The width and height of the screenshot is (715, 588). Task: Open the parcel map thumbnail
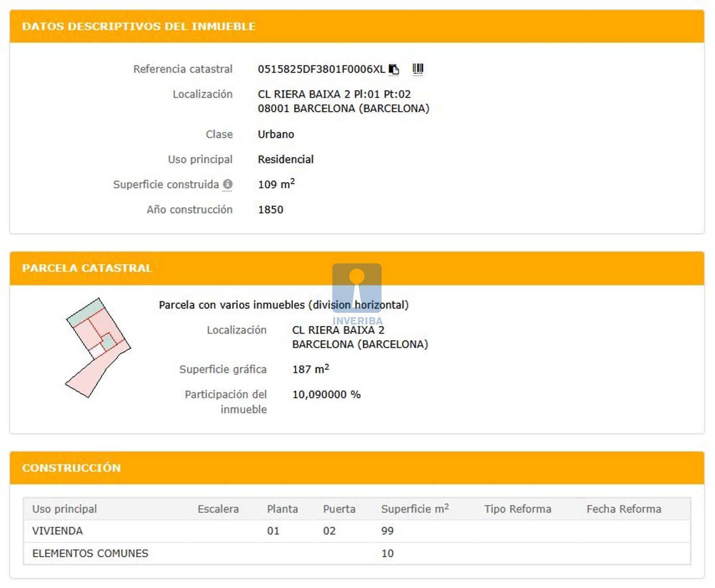pos(98,348)
